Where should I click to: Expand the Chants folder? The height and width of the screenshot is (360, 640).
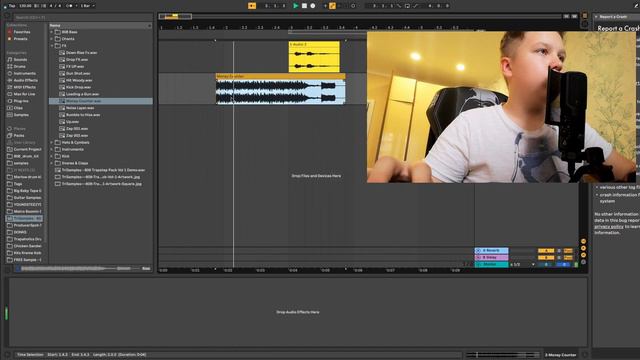coord(52,39)
